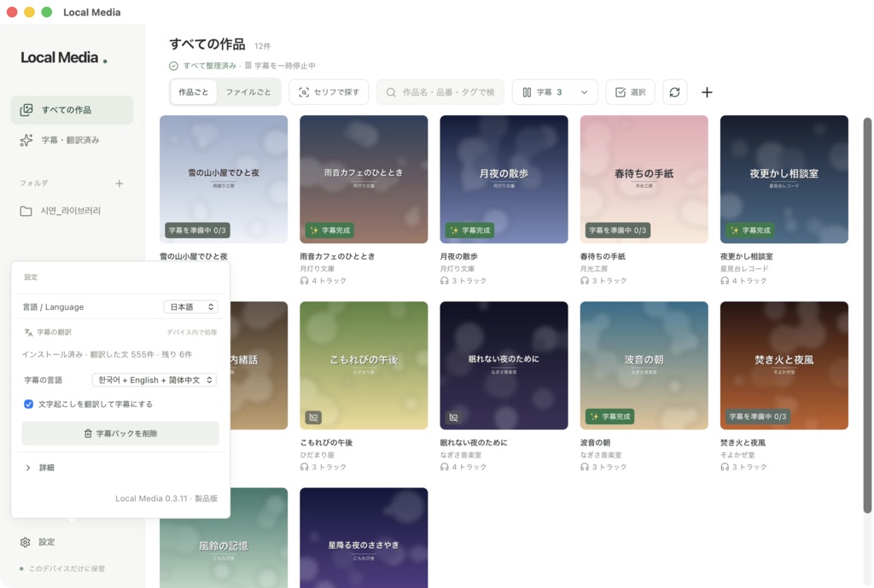The image size is (874, 588).
Task: Focus the 作品名・品番・タグ search field
Action: [440, 92]
